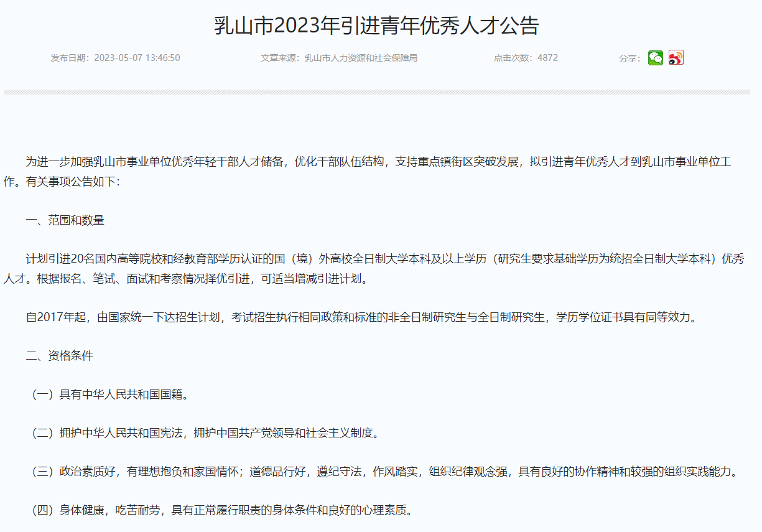This screenshot has height=532, width=762.
Task: Click the source 乳山市人力资源和社会保障局
Action: point(360,58)
